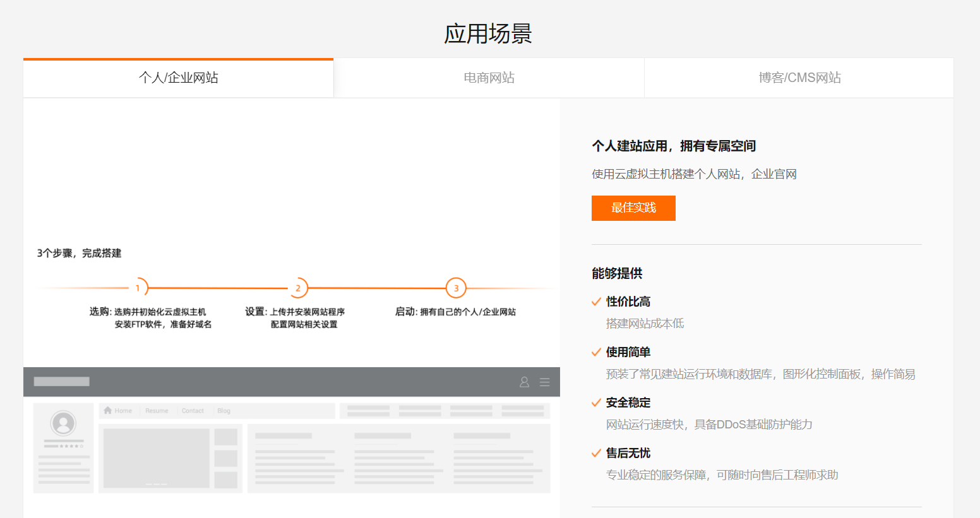
Task: Click the Contact link in the preview navigation
Action: click(x=193, y=410)
